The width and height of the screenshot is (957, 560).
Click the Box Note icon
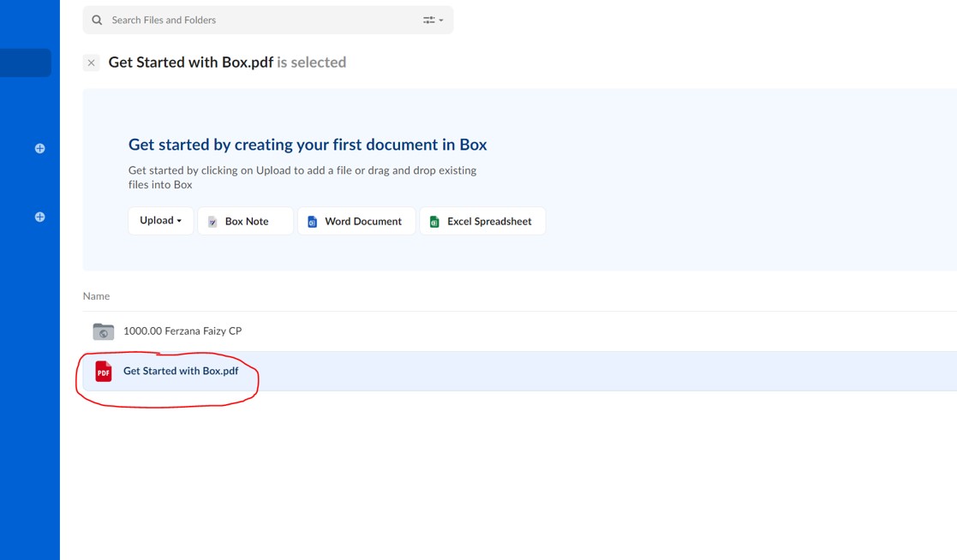coord(212,222)
